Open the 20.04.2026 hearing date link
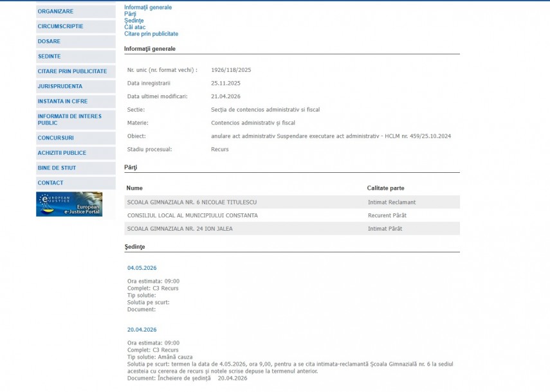550x392 pixels. click(x=142, y=330)
